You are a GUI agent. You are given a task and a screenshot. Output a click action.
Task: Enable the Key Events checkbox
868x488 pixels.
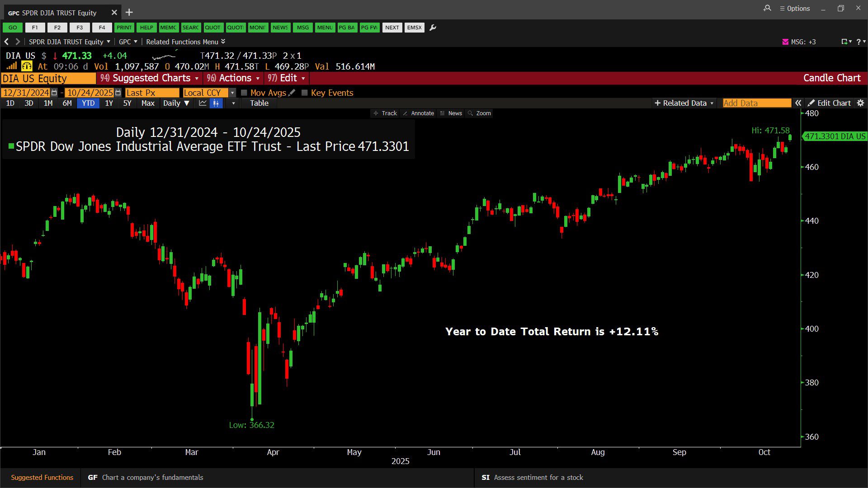click(305, 93)
